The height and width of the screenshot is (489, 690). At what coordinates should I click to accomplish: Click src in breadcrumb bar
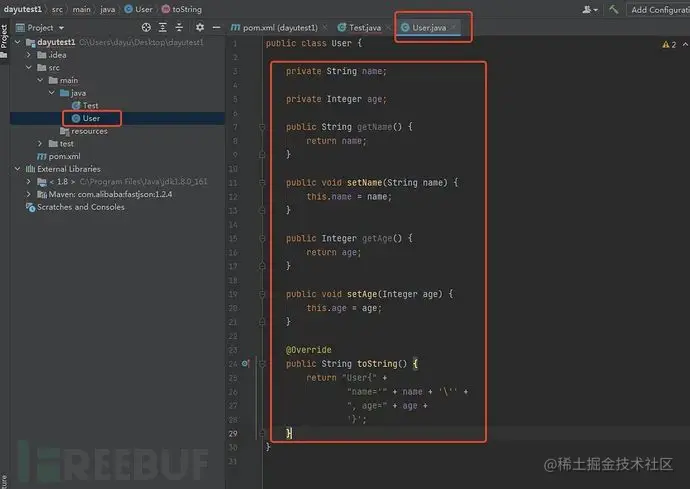(x=57, y=9)
